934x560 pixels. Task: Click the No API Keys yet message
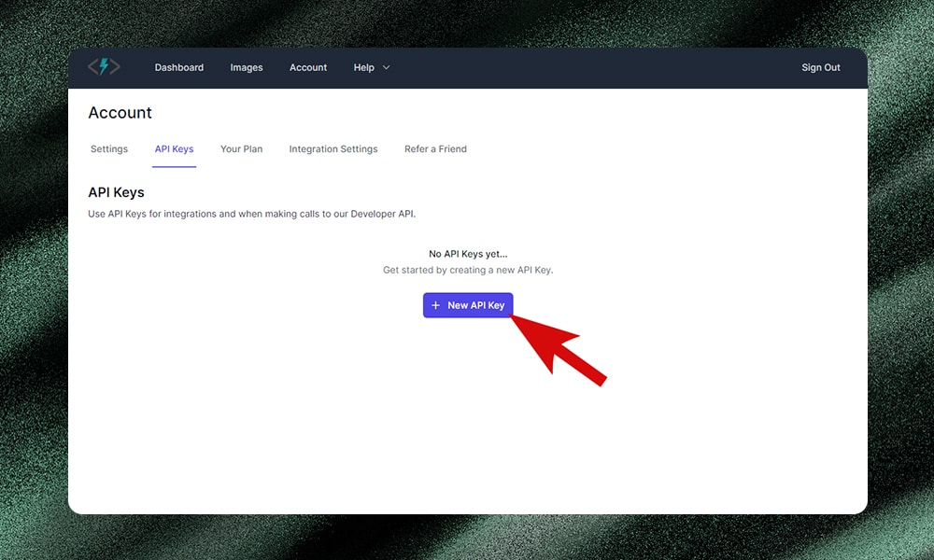467,253
